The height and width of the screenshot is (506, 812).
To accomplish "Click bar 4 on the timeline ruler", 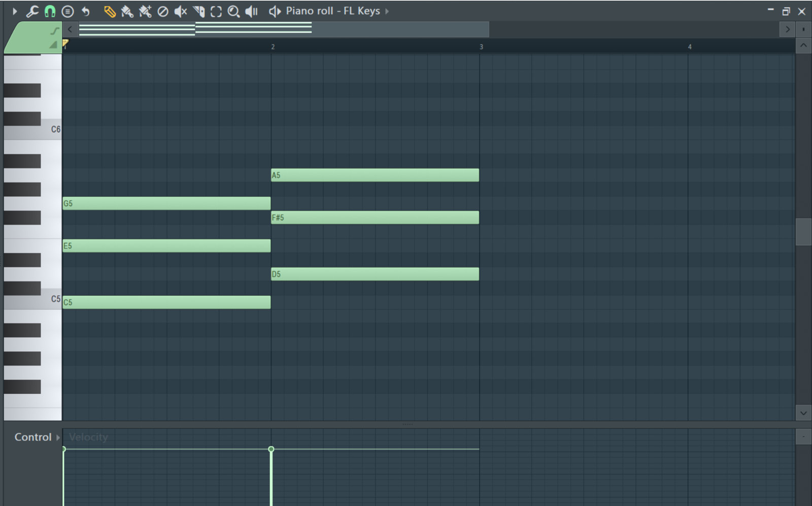I will 689,47.
